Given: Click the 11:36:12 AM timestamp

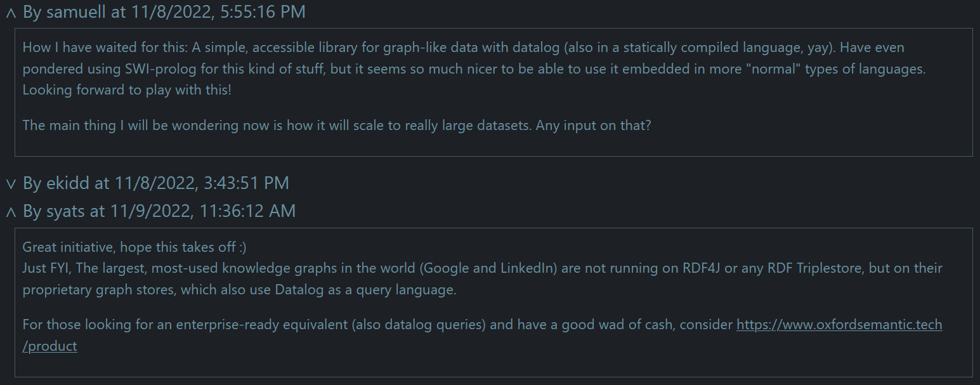Looking at the screenshot, I should tap(247, 211).
